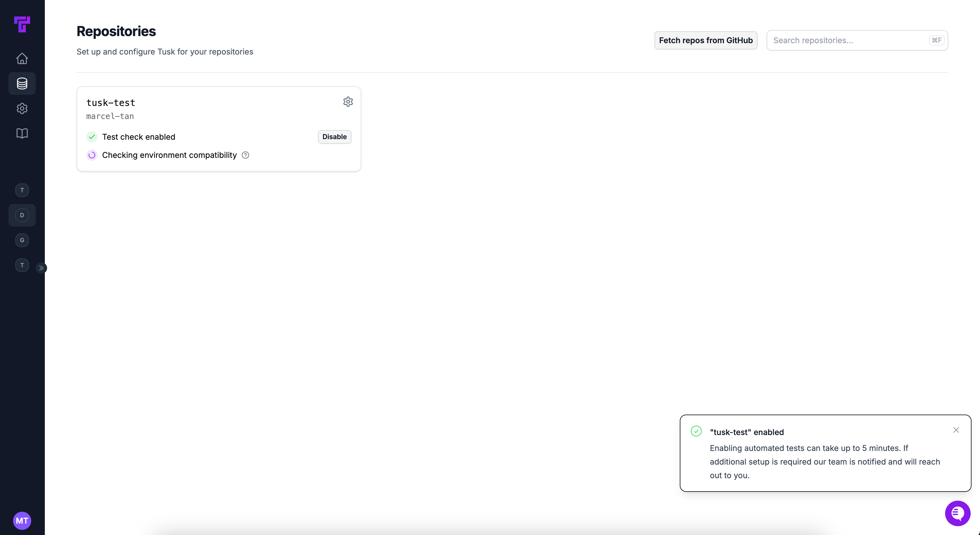Open the MT user profile avatar

click(22, 521)
